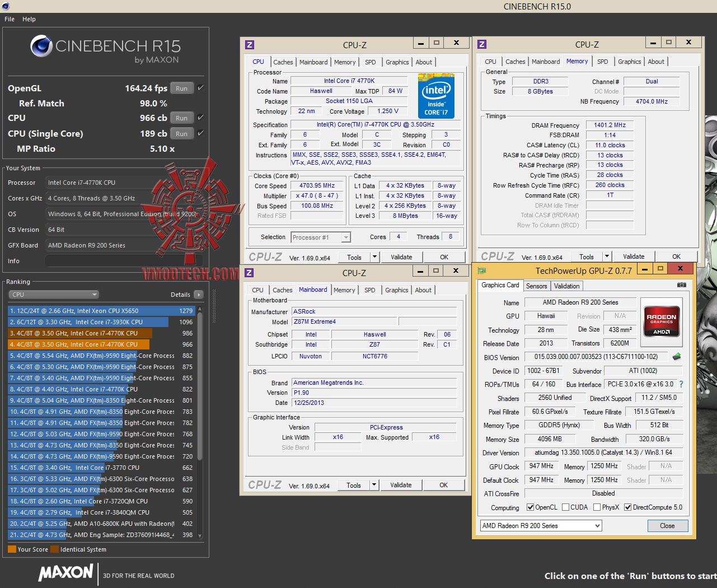Click the Intel Core i7 logo in CPU-Z
Screen dimensions: 717x588
click(x=436, y=96)
